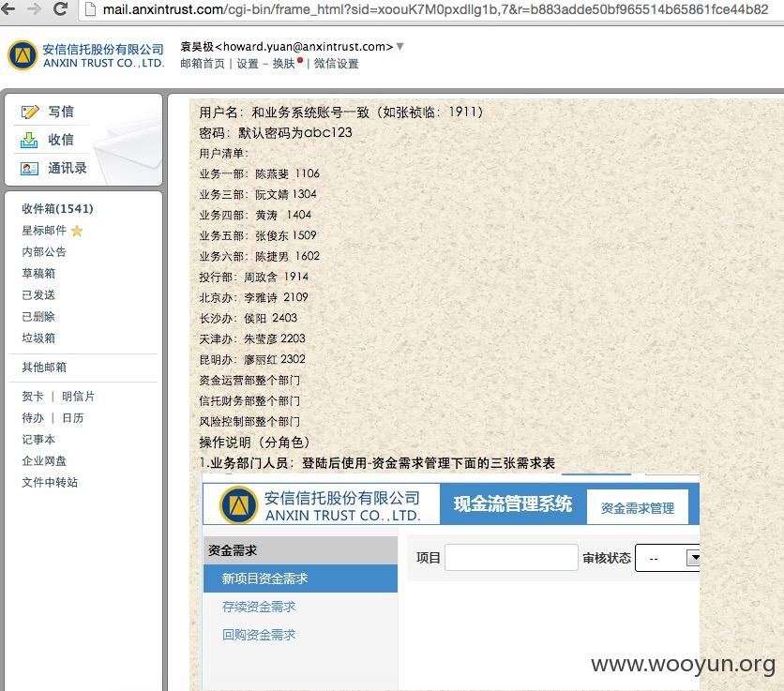Click heading 操作说明（分角色）
This screenshot has height=691, width=784.
pos(254,442)
